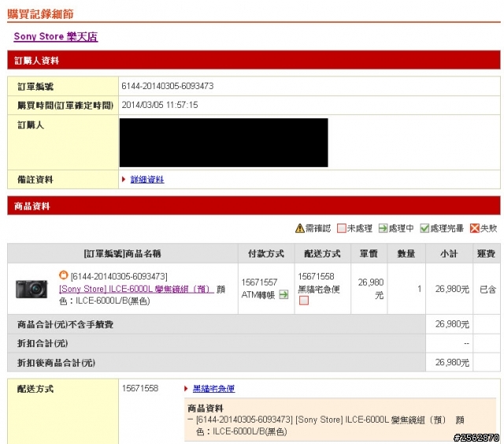
Task: Click the 訂購人 row label
Action: [31, 125]
